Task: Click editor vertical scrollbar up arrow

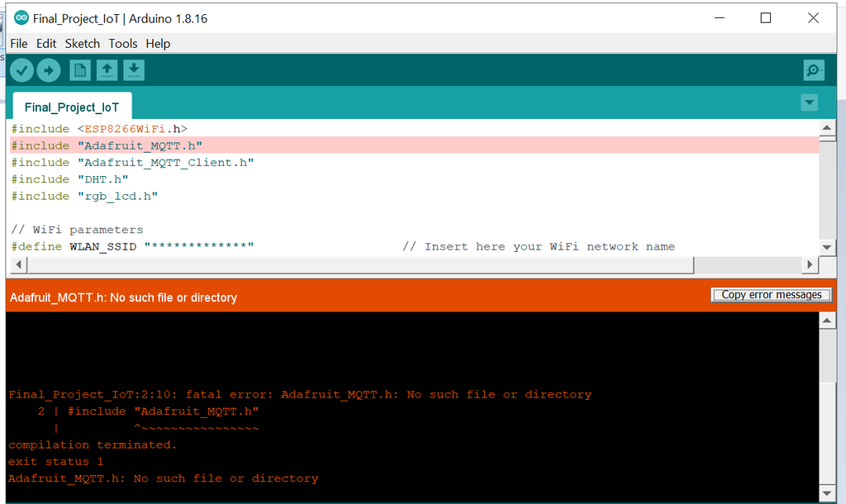Action: click(x=827, y=128)
